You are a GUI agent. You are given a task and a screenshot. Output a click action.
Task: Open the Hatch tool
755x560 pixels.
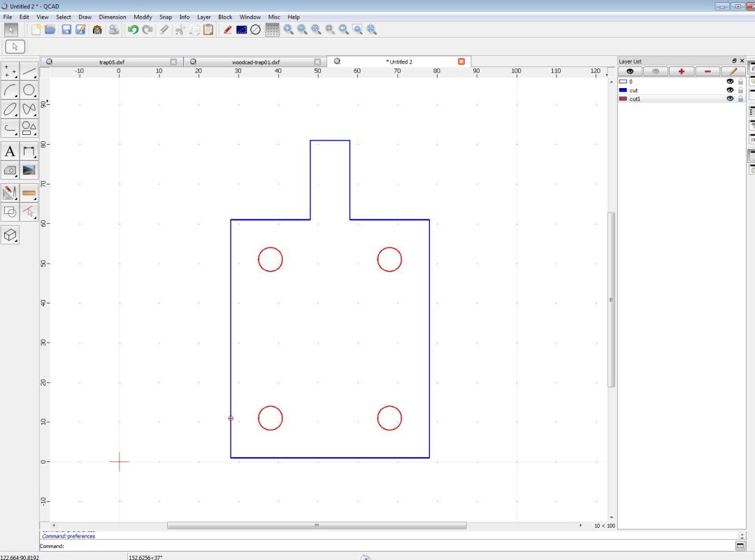click(10, 170)
